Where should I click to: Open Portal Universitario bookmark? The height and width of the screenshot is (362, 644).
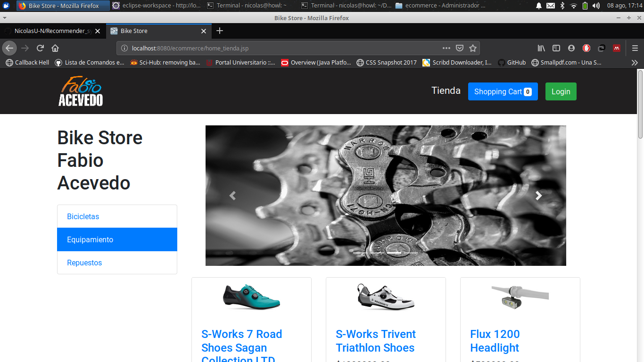pyautogui.click(x=240, y=62)
